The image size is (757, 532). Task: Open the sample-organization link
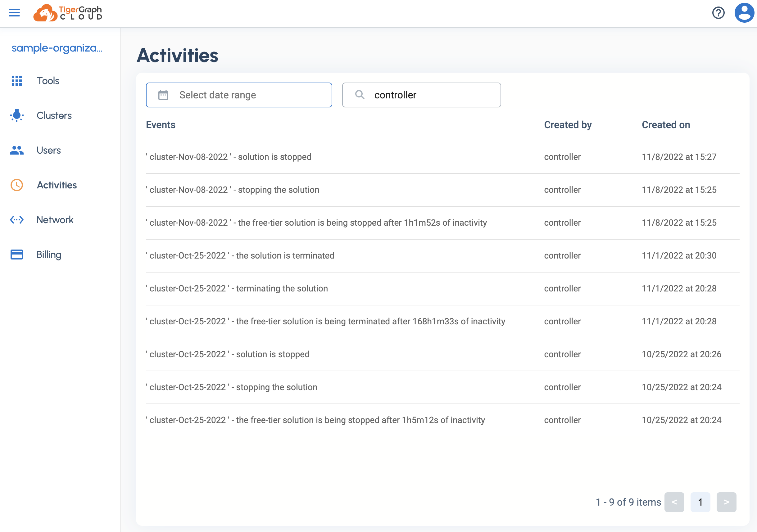pyautogui.click(x=57, y=48)
